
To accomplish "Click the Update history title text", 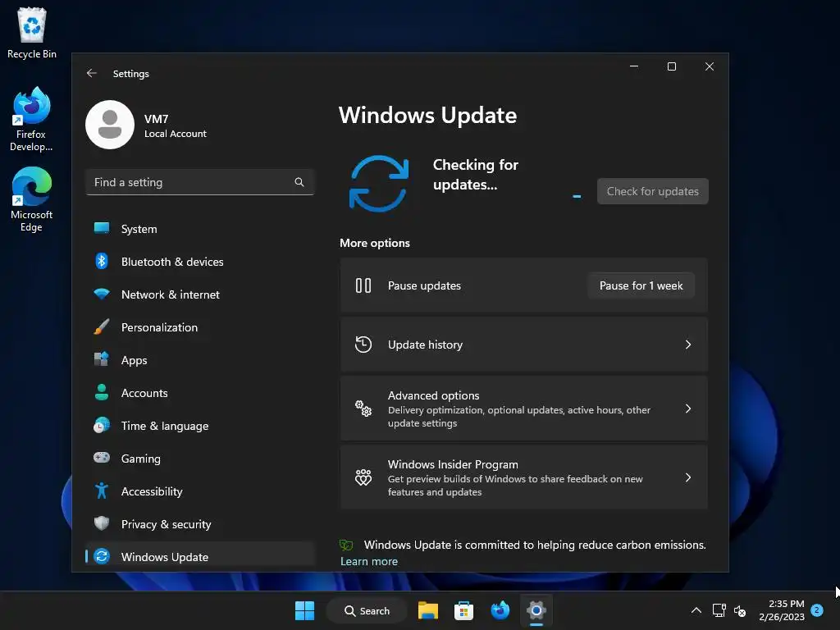I will (x=426, y=345).
